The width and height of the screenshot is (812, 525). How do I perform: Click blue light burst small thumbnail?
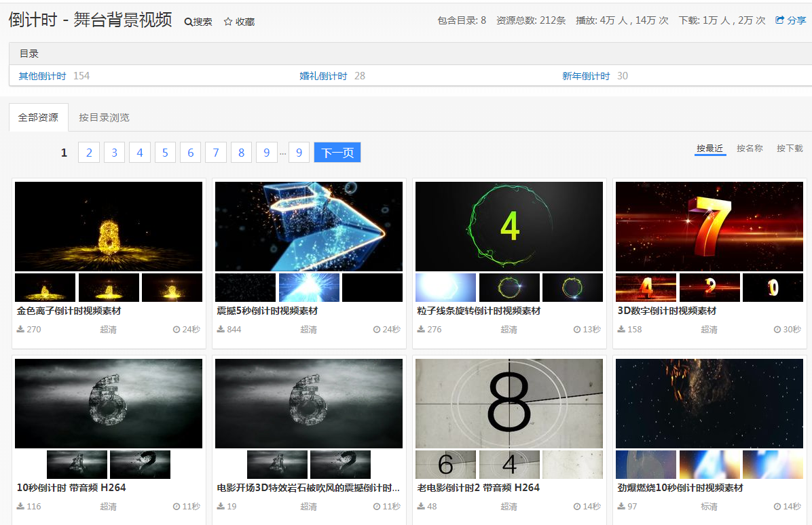tap(309, 288)
